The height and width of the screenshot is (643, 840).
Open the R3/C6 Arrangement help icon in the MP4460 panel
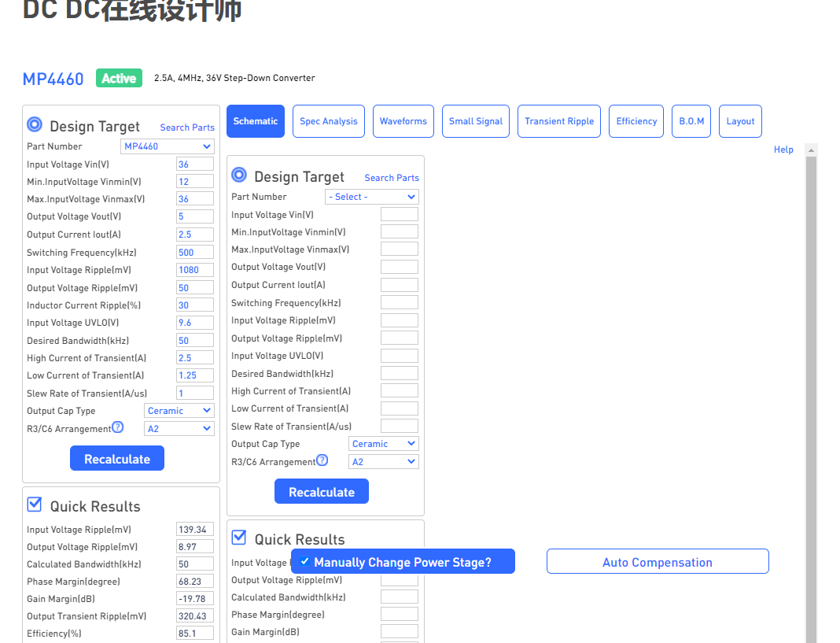pos(118,427)
